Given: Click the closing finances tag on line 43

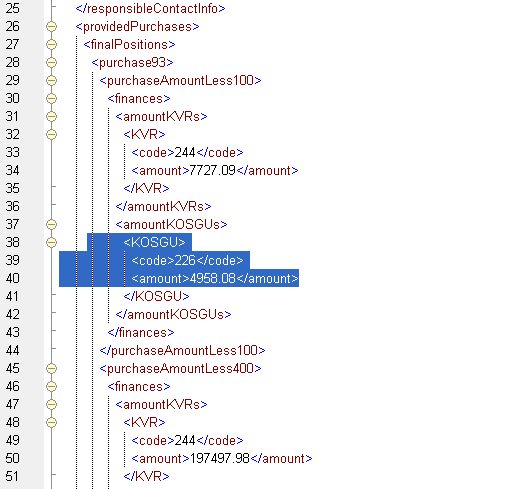Looking at the screenshot, I should 141,333.
